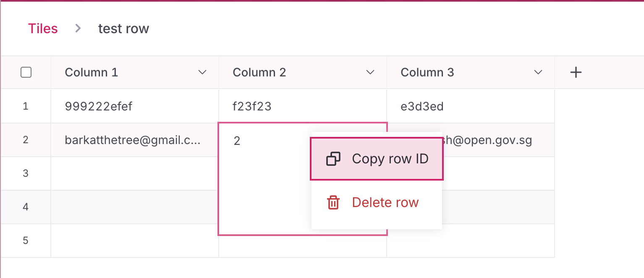Click the barkatthetree@gmail.c... email cell
Viewport: 644px width, 278px height.
click(x=133, y=140)
